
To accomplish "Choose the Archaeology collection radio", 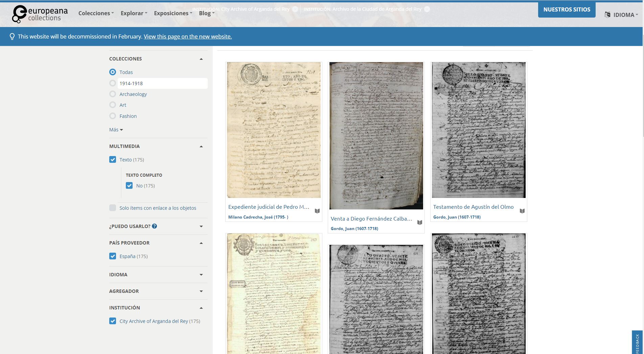I will point(113,94).
